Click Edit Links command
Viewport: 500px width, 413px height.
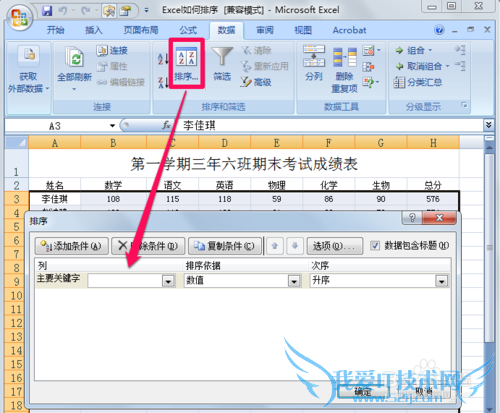(121, 82)
